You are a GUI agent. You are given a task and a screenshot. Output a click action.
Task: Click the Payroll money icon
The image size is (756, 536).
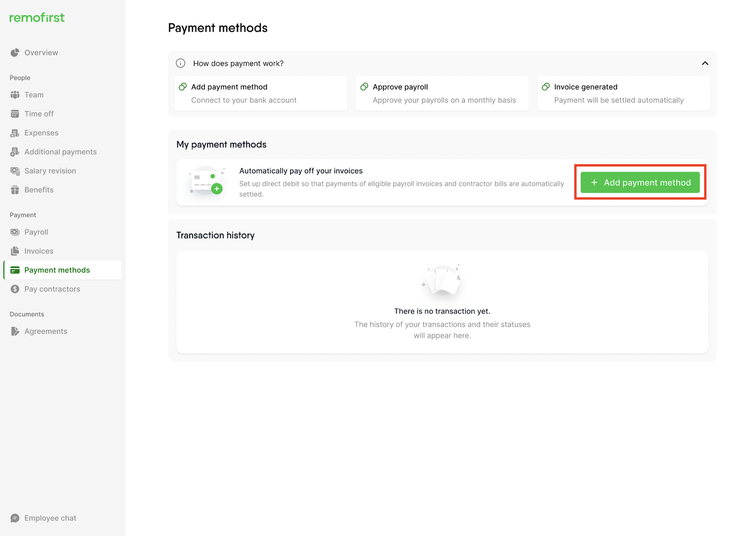tap(15, 232)
